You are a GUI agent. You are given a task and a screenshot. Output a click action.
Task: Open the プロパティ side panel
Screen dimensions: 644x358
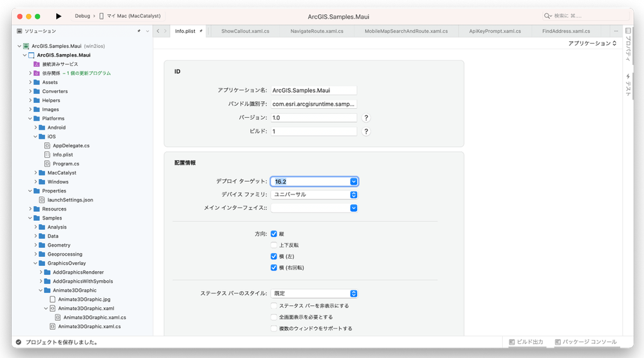pos(628,48)
